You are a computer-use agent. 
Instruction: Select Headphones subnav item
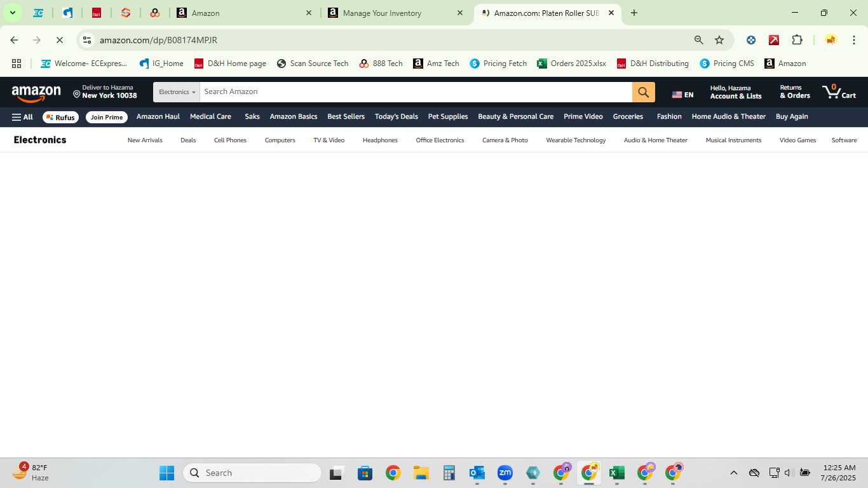point(380,140)
